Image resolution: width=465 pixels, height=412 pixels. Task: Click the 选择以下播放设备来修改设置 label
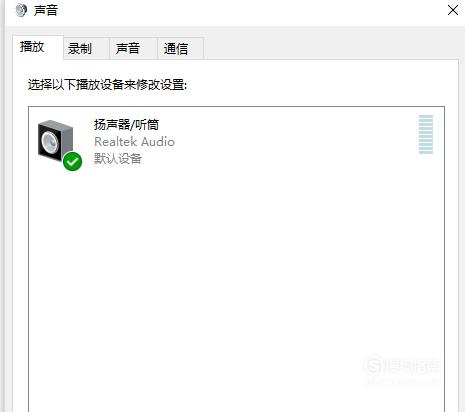[107, 85]
